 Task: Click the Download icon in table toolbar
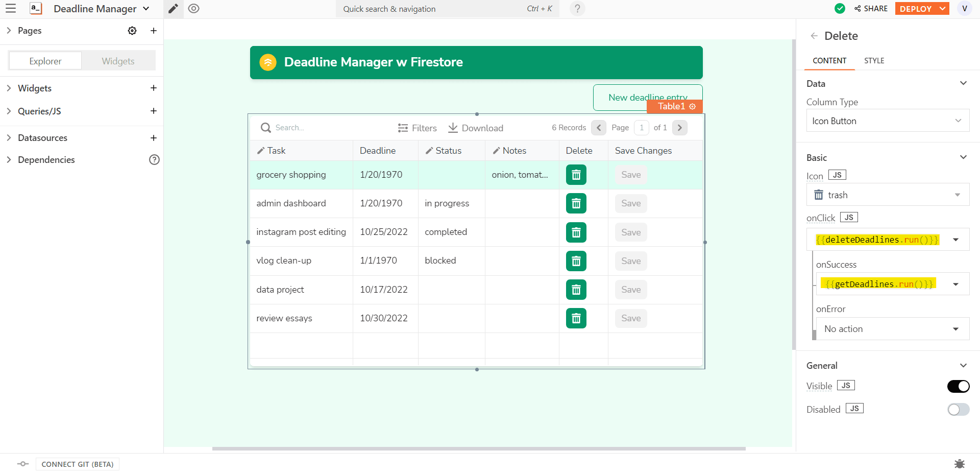(453, 128)
